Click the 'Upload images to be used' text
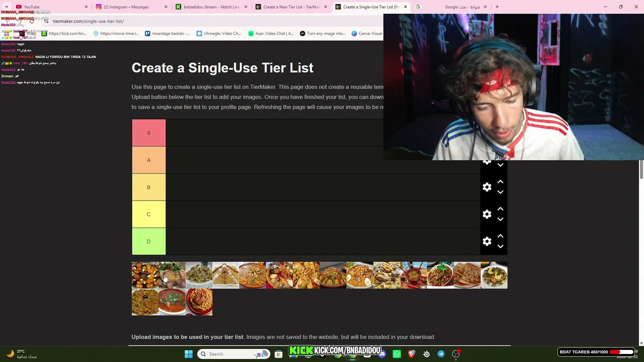The height and width of the screenshot is (362, 644). pyautogui.click(x=187, y=337)
